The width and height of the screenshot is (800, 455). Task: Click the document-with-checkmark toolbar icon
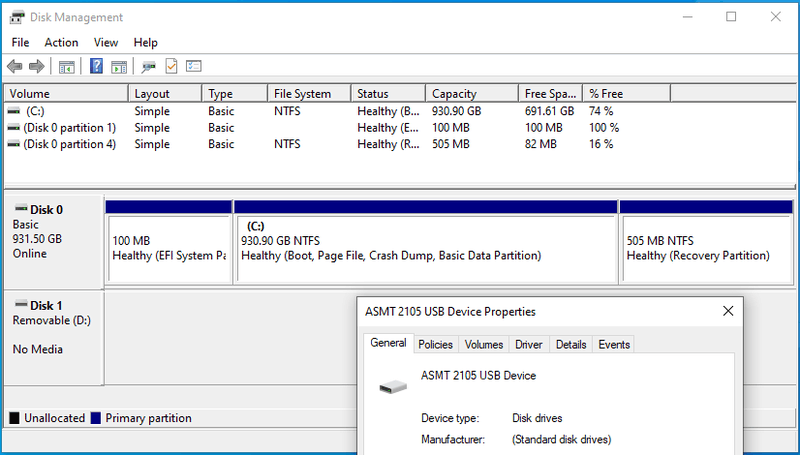pos(171,66)
